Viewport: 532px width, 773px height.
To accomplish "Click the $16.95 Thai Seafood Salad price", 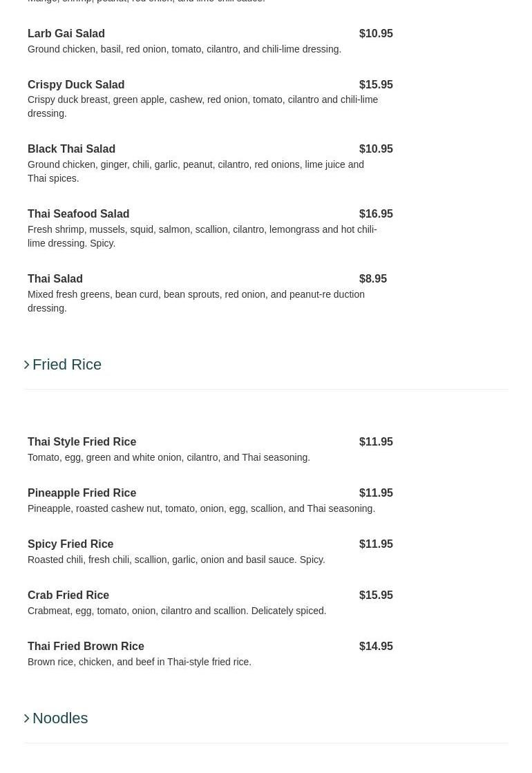I will (x=376, y=214).
